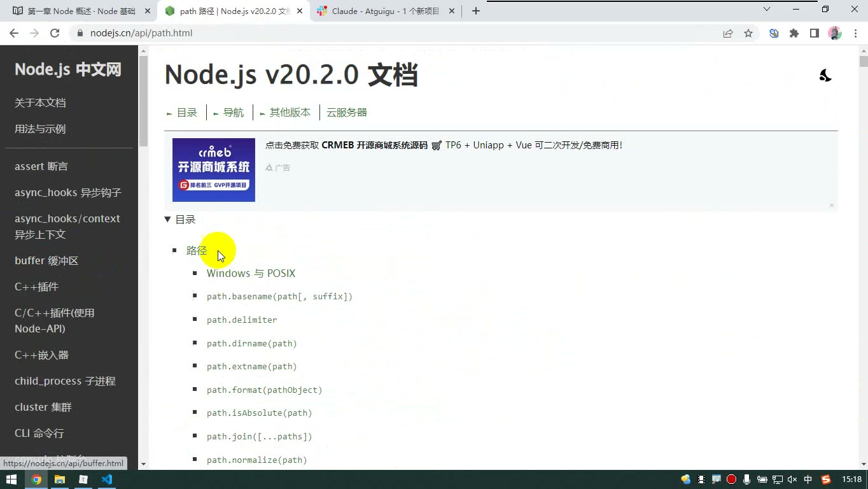Select buffer 缓冲区 in sidebar
Viewport: 868px width, 489px height.
click(x=46, y=261)
